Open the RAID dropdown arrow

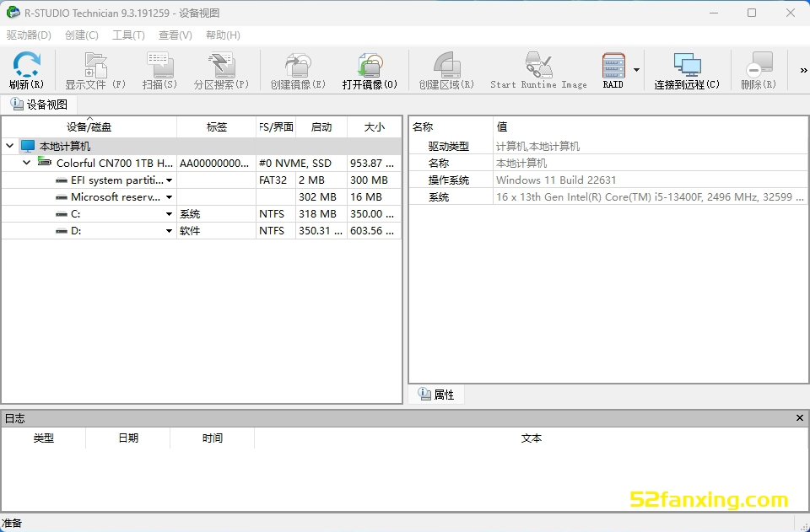(636, 70)
